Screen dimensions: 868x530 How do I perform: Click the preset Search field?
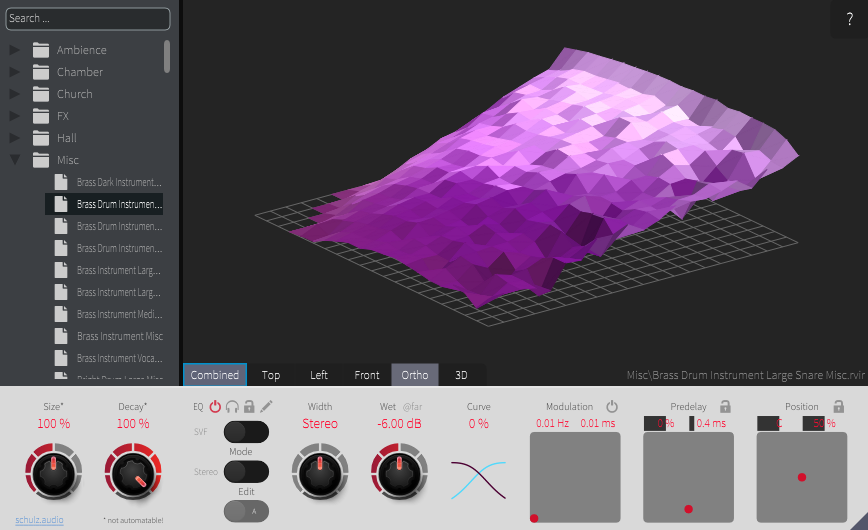tap(88, 18)
